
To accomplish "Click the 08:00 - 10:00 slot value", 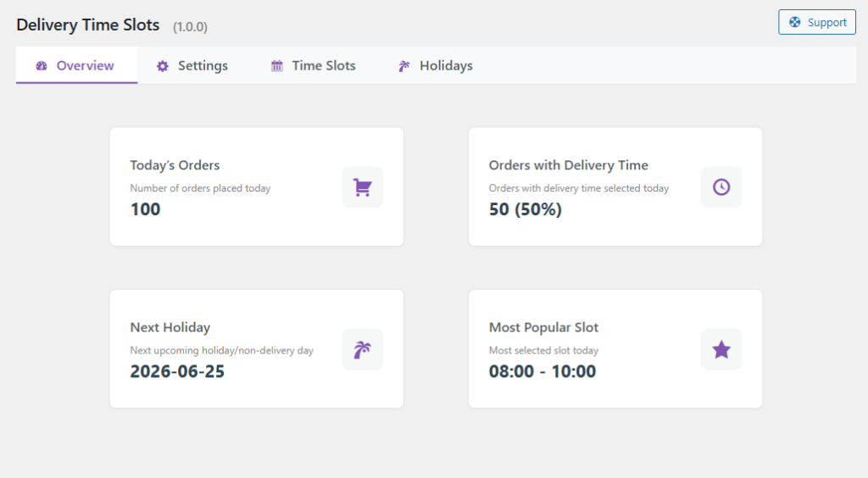I will 542,371.
